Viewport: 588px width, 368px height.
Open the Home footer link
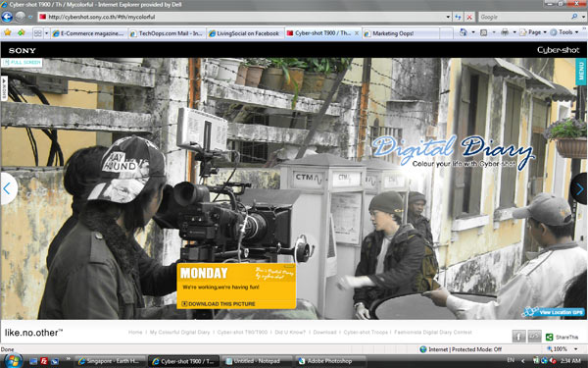[135, 333]
